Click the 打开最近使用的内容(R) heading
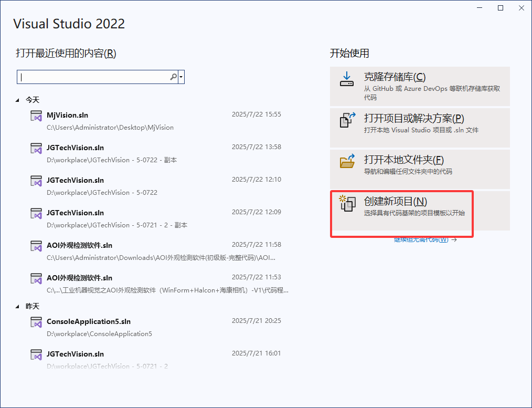The image size is (532, 408). 66,53
